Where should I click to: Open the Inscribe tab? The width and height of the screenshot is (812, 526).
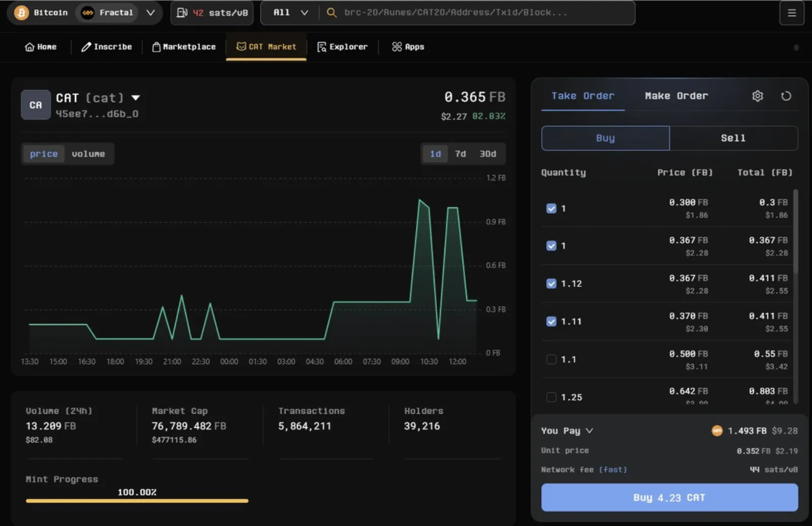click(x=107, y=47)
